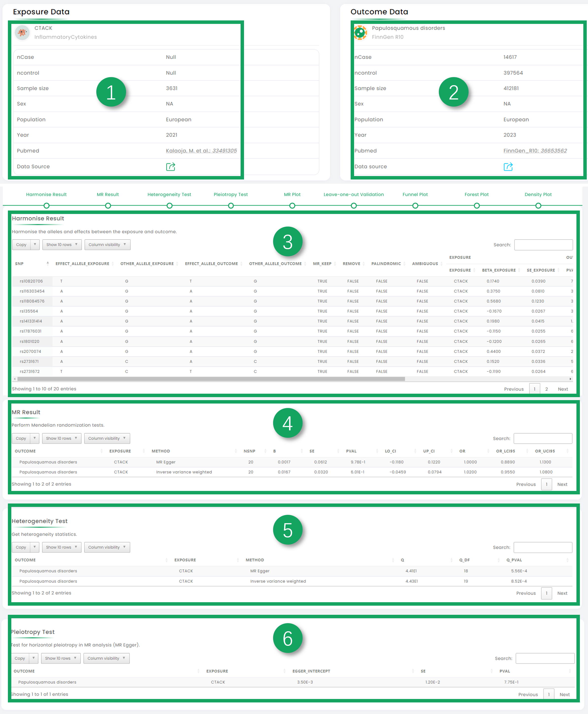Image resolution: width=588 pixels, height=714 pixels.
Task: Jump to Heterogeneity Test section
Action: click(169, 195)
